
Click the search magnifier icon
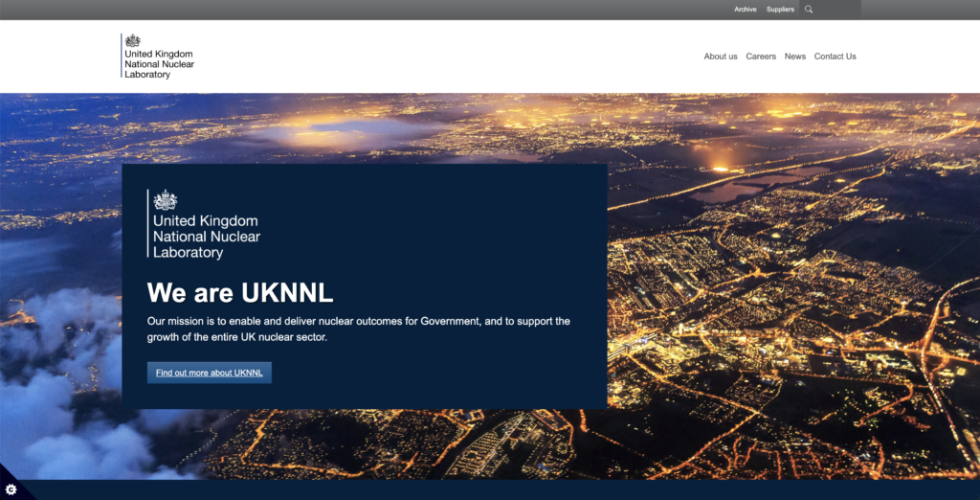809,10
